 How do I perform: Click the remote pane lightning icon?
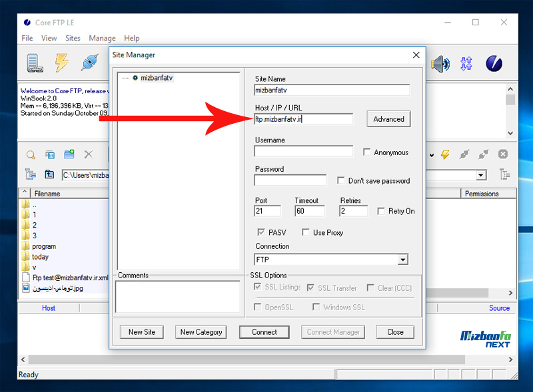tap(445, 154)
